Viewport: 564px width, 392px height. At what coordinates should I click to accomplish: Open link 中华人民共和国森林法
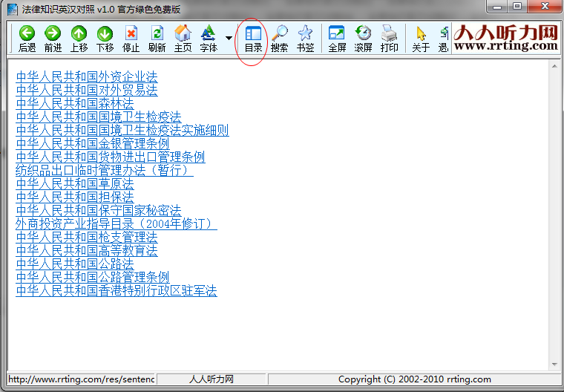75,103
